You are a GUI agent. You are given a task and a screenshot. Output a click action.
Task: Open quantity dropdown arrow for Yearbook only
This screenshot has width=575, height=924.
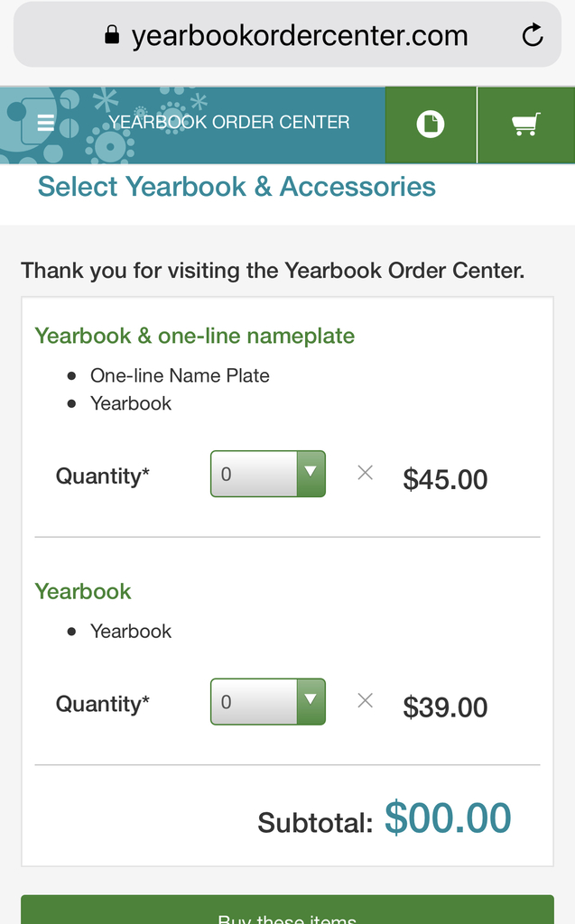(311, 702)
